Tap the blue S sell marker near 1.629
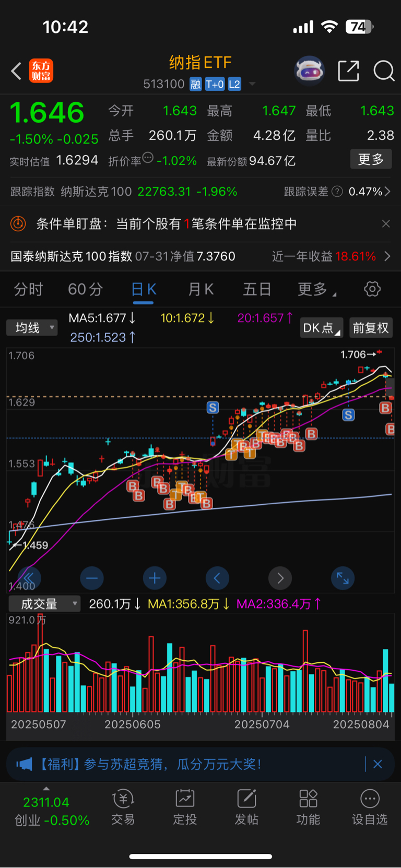The width and height of the screenshot is (401, 868). pyautogui.click(x=348, y=415)
